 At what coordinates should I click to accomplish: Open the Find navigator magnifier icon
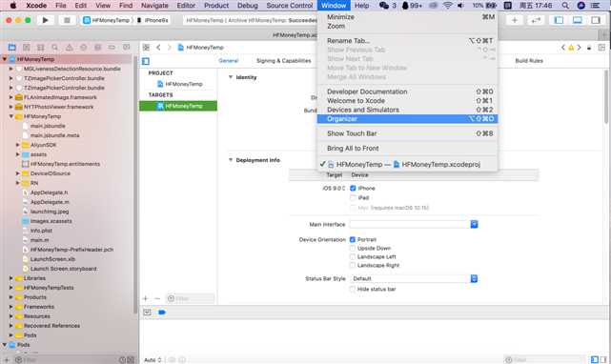point(55,48)
